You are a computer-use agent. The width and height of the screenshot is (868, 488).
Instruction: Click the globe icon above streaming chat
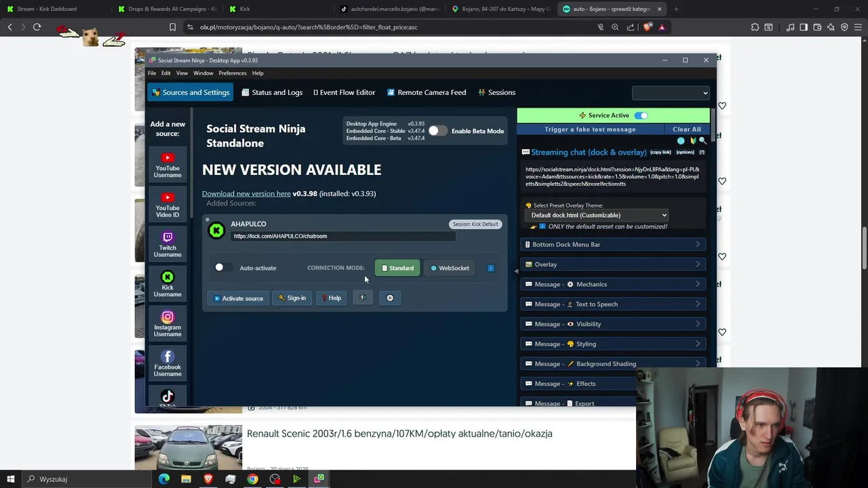[681, 141]
